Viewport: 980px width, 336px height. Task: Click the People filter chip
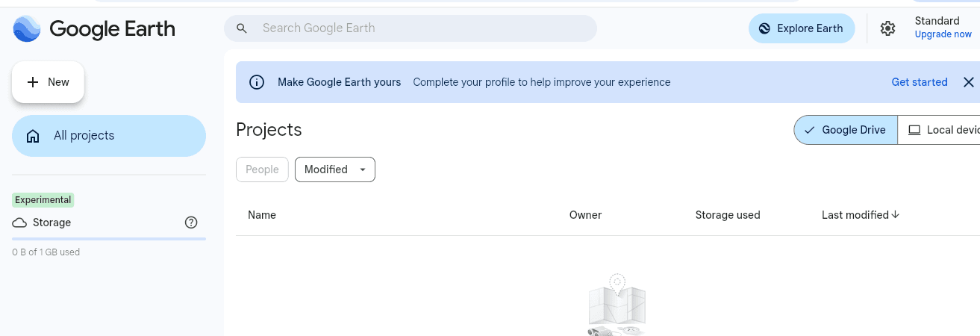coord(262,169)
